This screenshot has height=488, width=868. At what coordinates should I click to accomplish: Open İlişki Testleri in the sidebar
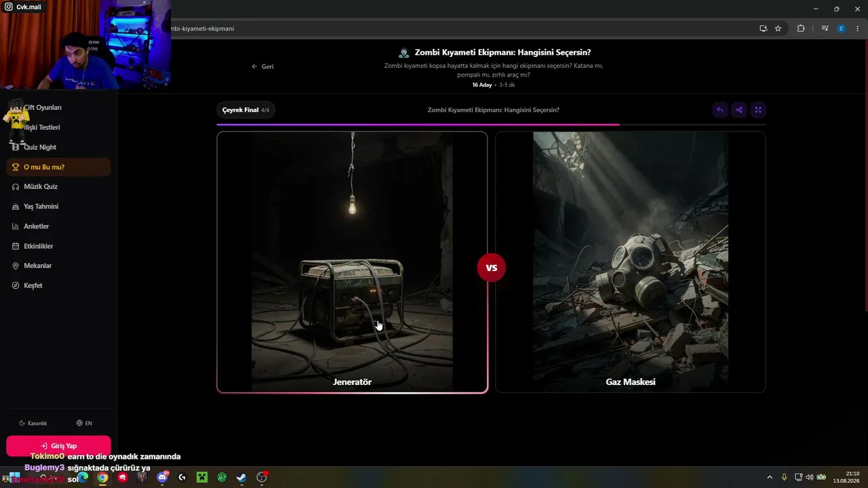pyautogui.click(x=58, y=127)
